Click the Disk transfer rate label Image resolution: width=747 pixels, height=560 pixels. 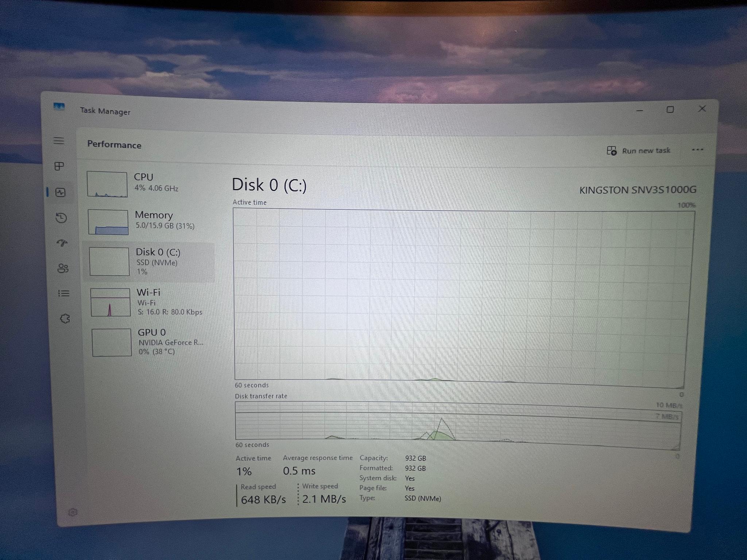tap(261, 396)
